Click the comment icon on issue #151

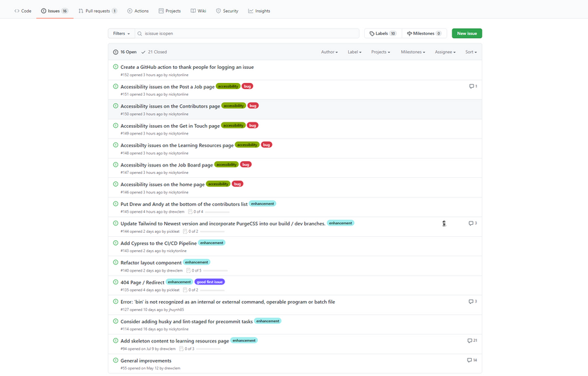(x=471, y=86)
